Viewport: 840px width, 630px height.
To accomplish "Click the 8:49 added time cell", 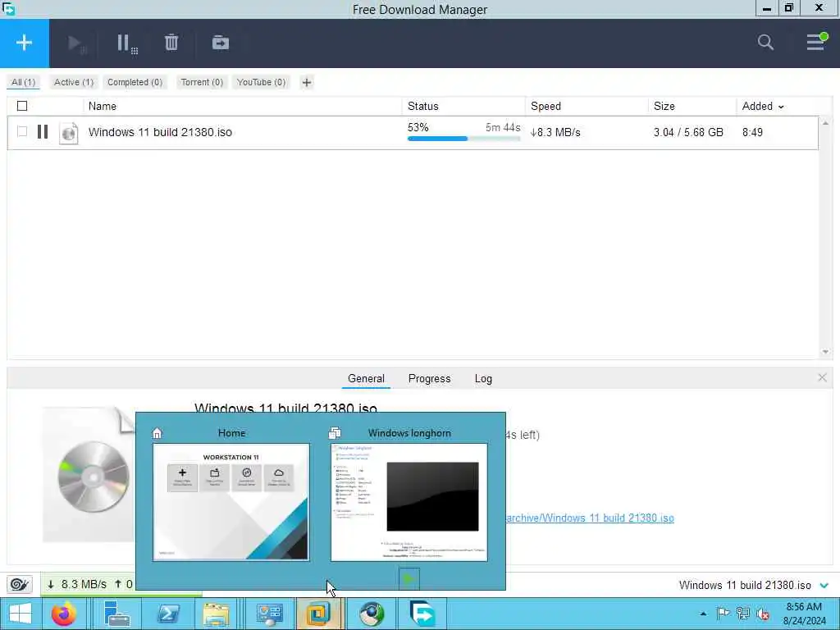I will (x=752, y=132).
